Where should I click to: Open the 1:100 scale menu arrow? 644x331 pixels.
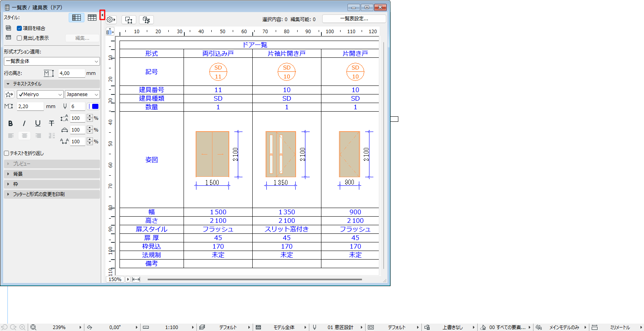(193, 327)
